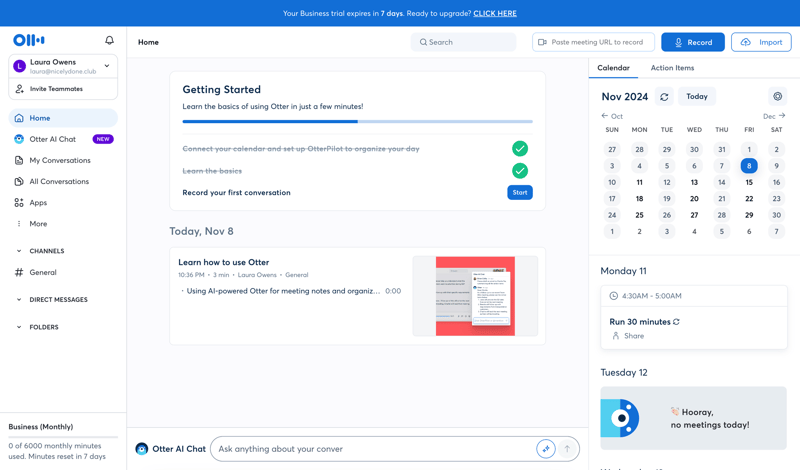Click the Paste meeting URL field
This screenshot has width=800, height=470.
[x=593, y=42]
